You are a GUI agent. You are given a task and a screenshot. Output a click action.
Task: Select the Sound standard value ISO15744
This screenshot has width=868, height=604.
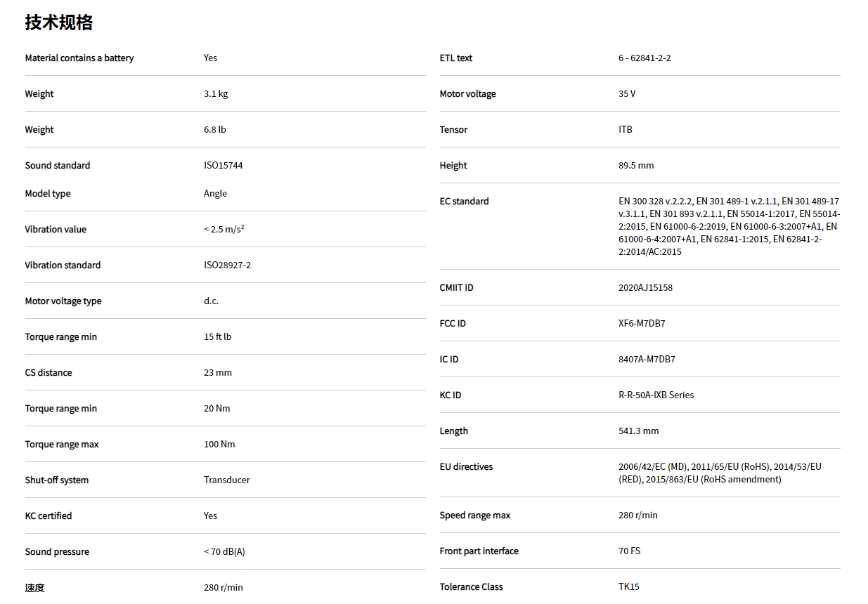tap(223, 165)
